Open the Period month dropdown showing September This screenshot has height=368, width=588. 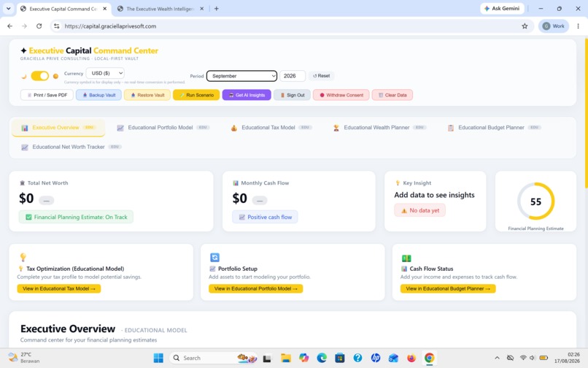[x=242, y=76]
